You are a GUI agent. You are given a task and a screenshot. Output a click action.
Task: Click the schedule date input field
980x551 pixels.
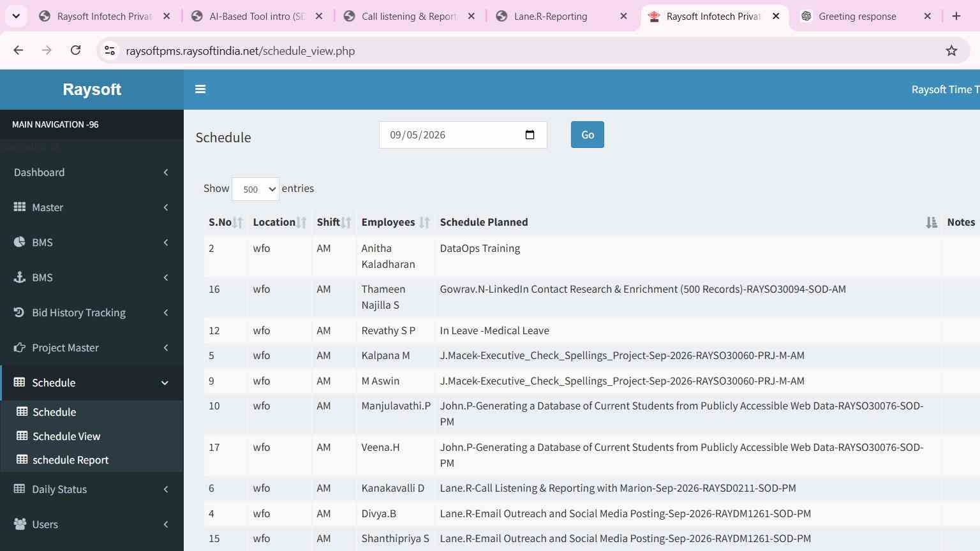pyautogui.click(x=463, y=135)
